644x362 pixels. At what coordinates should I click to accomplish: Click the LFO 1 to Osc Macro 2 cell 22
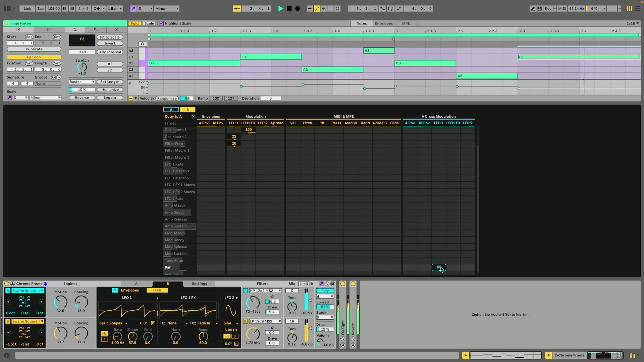(234, 137)
